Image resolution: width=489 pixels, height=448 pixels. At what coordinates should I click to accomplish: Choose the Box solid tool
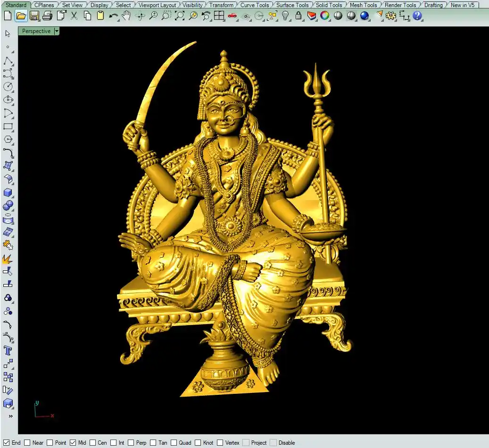coord(8,192)
